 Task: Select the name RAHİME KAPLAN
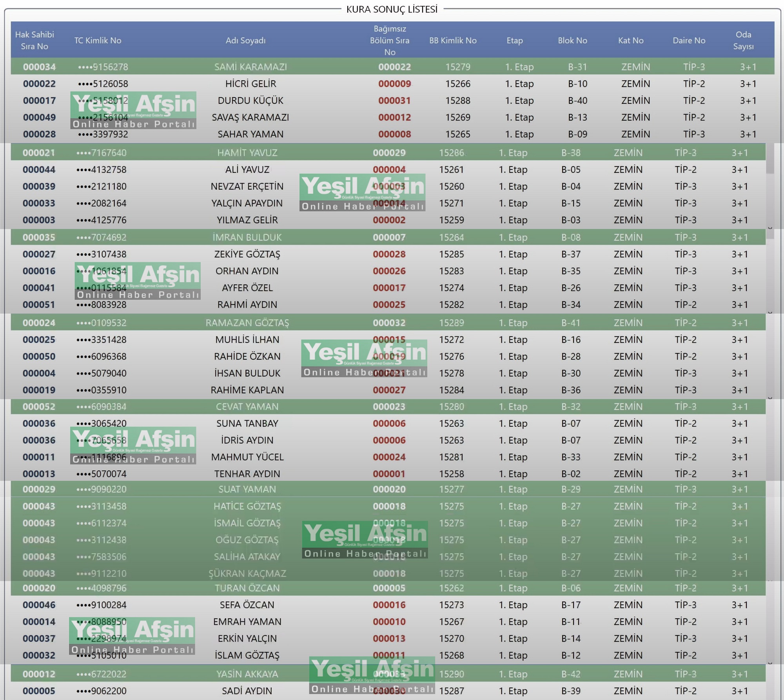[x=247, y=390]
